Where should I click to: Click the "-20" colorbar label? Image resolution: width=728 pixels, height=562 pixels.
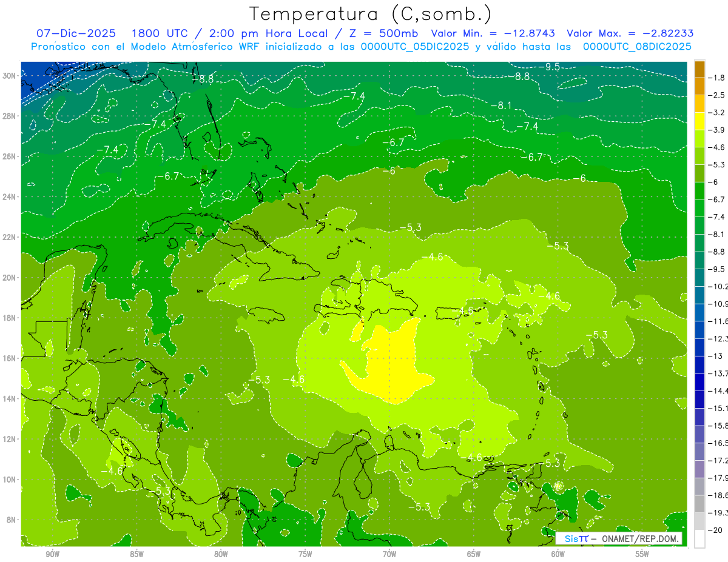click(x=715, y=530)
